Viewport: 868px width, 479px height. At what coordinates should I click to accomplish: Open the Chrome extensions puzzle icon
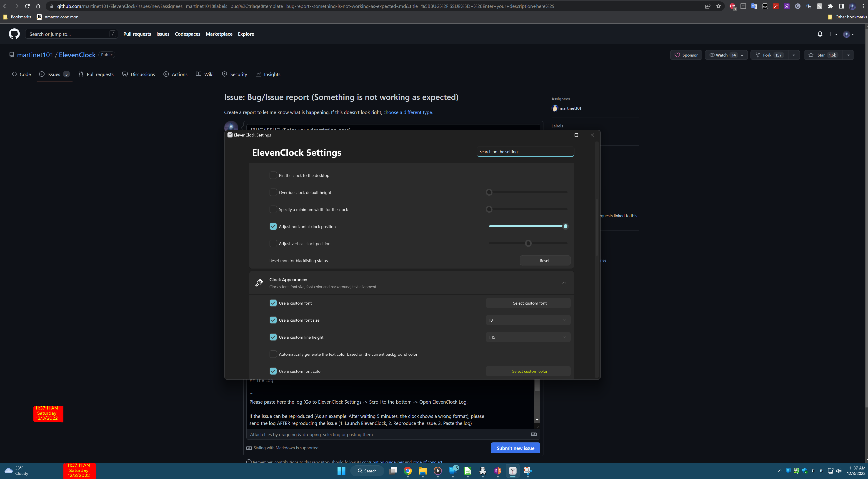click(830, 6)
